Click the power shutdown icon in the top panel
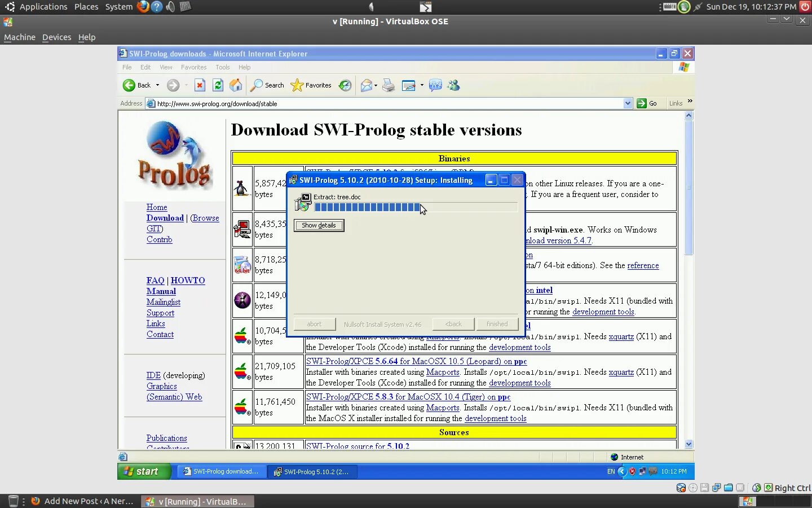Viewport: 812px width, 508px height. pyautogui.click(x=805, y=7)
